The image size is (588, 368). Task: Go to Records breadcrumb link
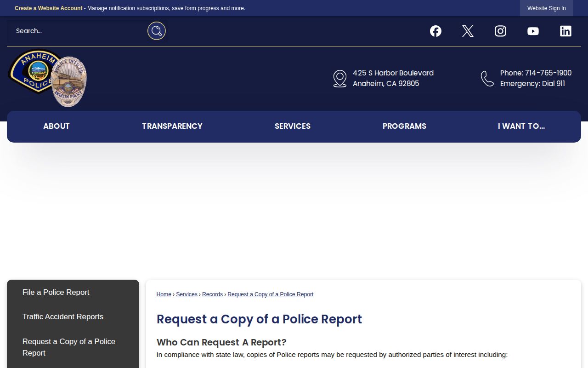(212, 294)
